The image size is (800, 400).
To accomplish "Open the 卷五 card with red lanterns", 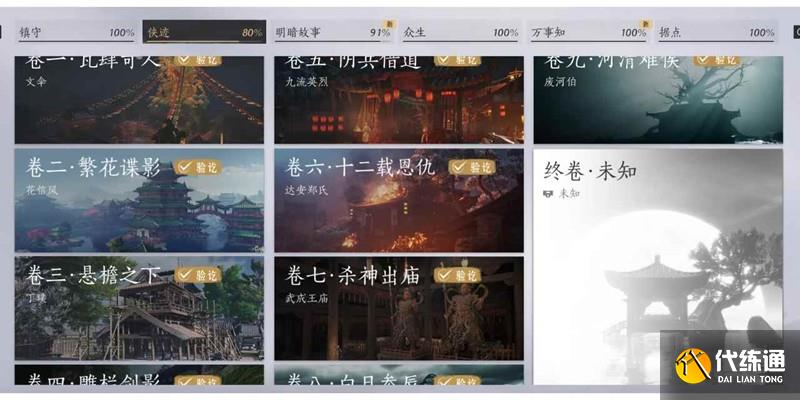I will coord(399,100).
